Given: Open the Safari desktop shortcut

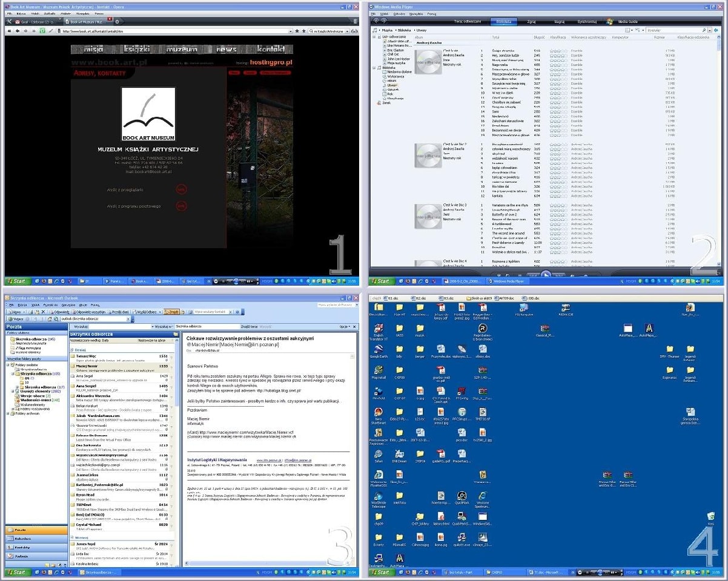Looking at the screenshot, I should point(379,454).
